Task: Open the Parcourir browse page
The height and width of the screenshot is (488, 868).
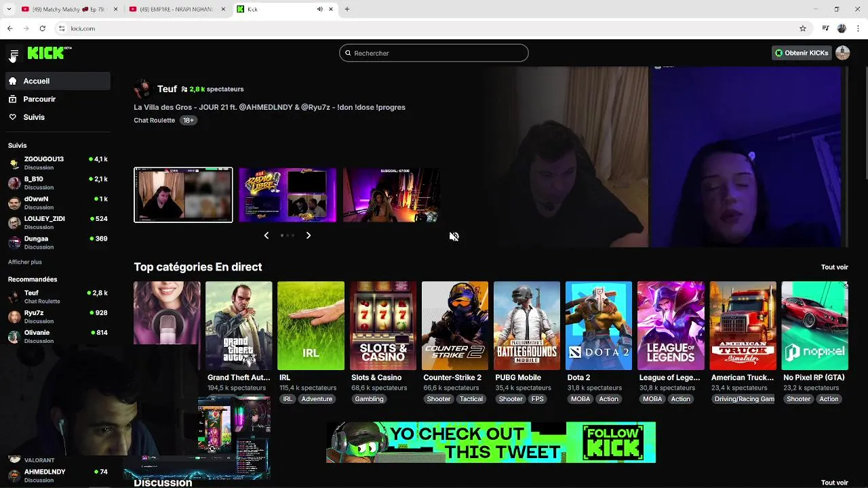Action: click(58, 99)
